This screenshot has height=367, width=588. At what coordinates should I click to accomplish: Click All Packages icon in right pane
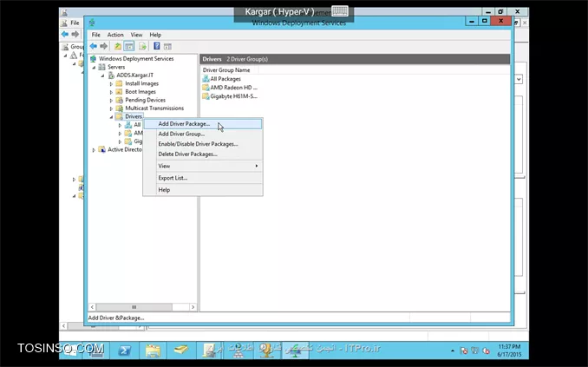(x=206, y=79)
